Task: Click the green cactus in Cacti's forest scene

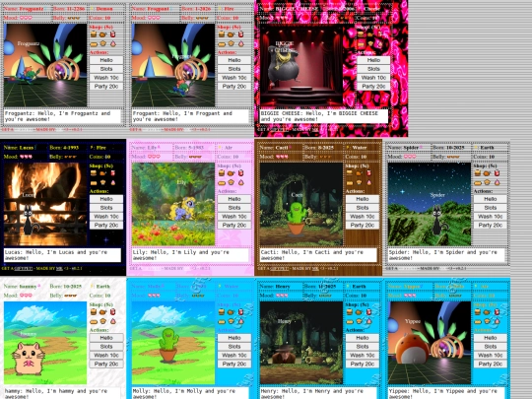Action: [x=297, y=219]
